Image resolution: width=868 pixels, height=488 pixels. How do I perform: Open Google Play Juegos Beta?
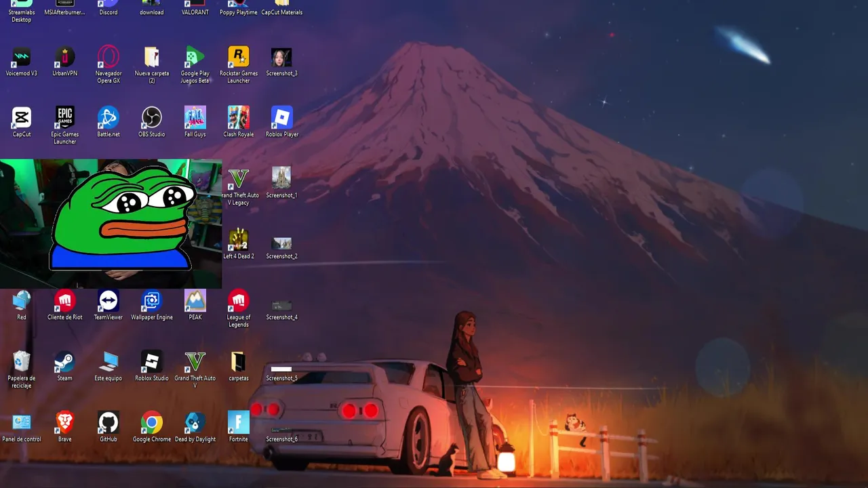tap(195, 65)
